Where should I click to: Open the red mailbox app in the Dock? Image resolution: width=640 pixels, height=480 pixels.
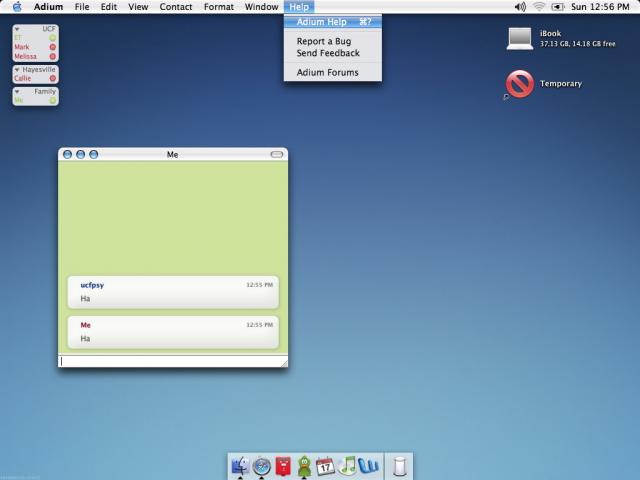(283, 466)
